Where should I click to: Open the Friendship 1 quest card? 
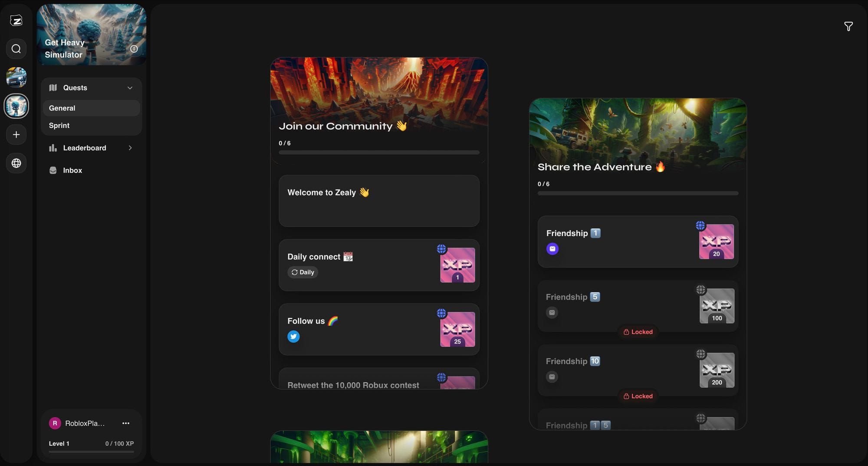click(x=638, y=241)
